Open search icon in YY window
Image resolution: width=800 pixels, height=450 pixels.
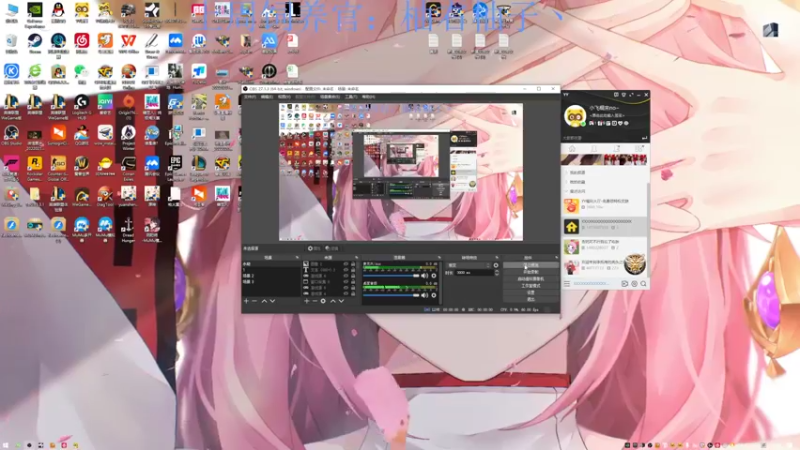(x=643, y=284)
